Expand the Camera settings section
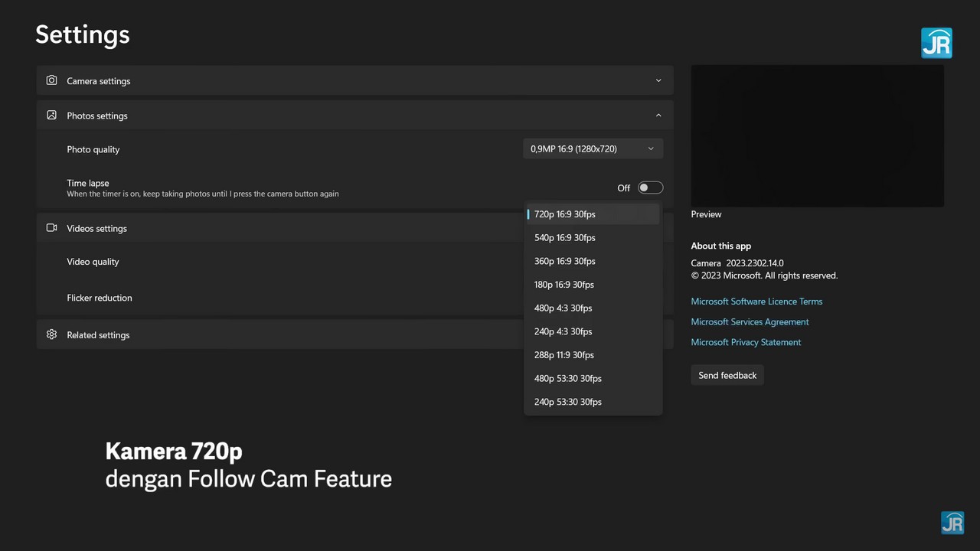This screenshot has height=551, width=980. pyautogui.click(x=658, y=80)
